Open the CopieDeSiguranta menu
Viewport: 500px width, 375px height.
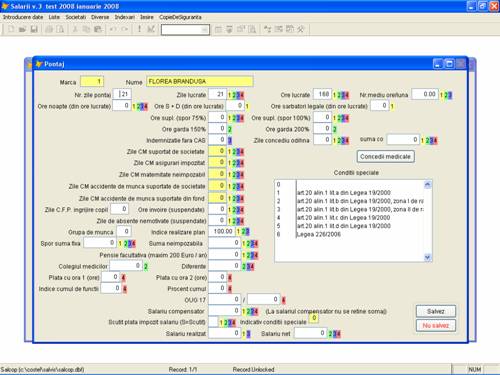180,17
